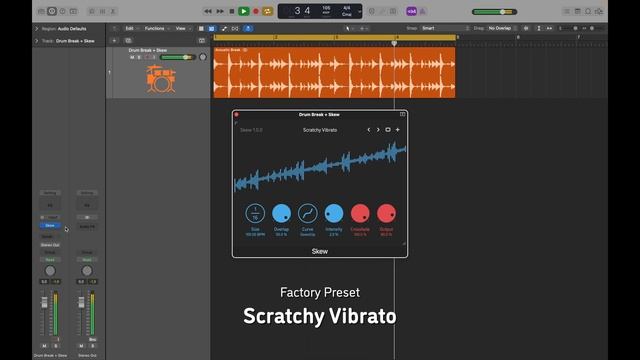This screenshot has width=640, height=360.
Task: Click the drum kit track icon
Action: [x=161, y=78]
